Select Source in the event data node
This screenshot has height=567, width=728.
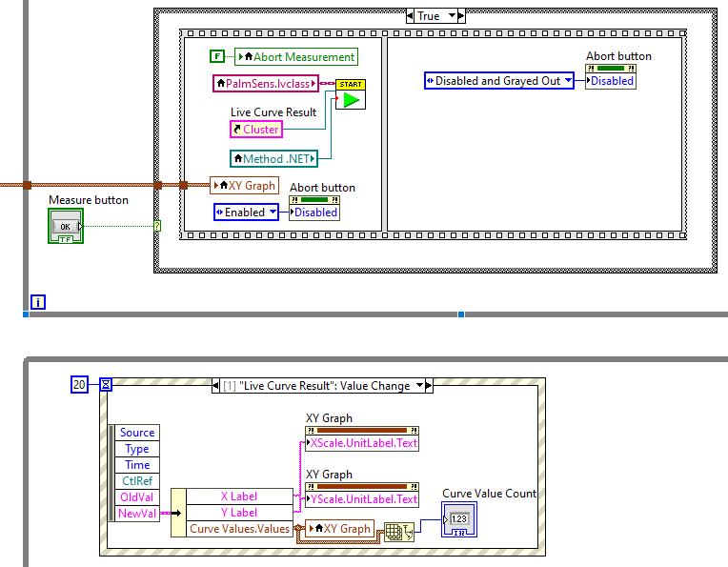click(136, 433)
